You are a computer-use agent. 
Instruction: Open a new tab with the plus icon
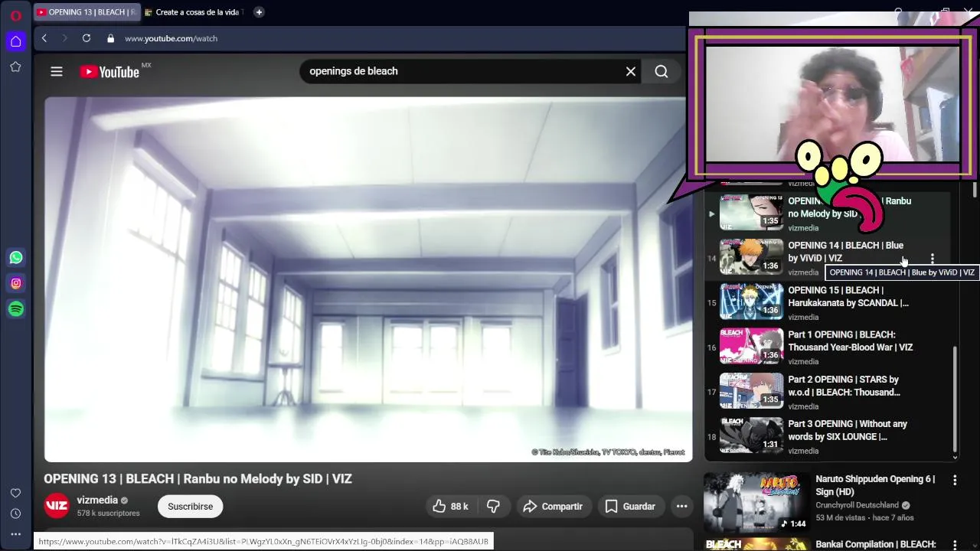click(259, 12)
